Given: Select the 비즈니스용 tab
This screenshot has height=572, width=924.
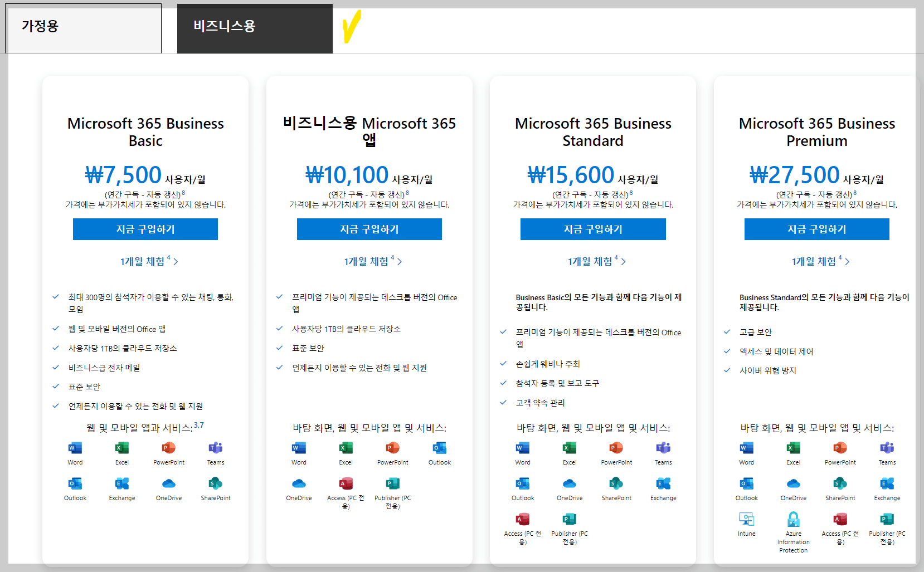Looking at the screenshot, I should click(254, 28).
